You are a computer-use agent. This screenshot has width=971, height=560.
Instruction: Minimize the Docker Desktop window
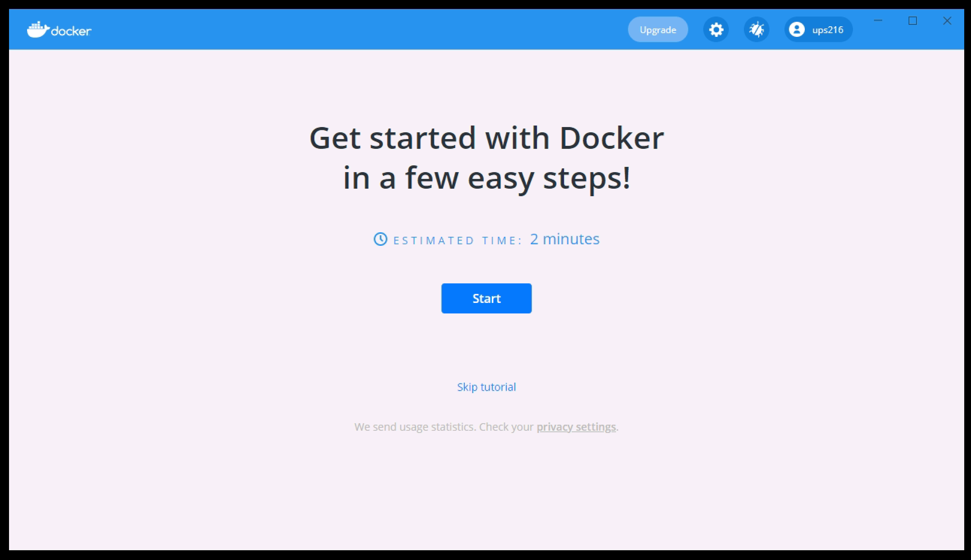point(878,21)
